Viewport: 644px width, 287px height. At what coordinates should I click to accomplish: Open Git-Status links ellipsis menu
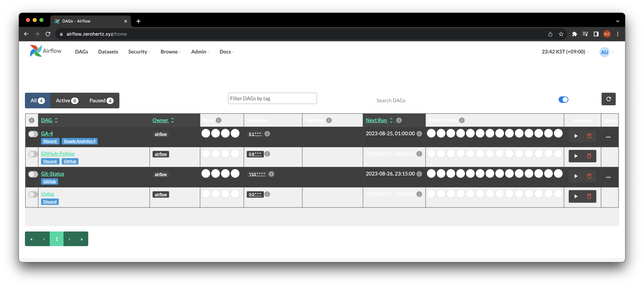tap(608, 177)
